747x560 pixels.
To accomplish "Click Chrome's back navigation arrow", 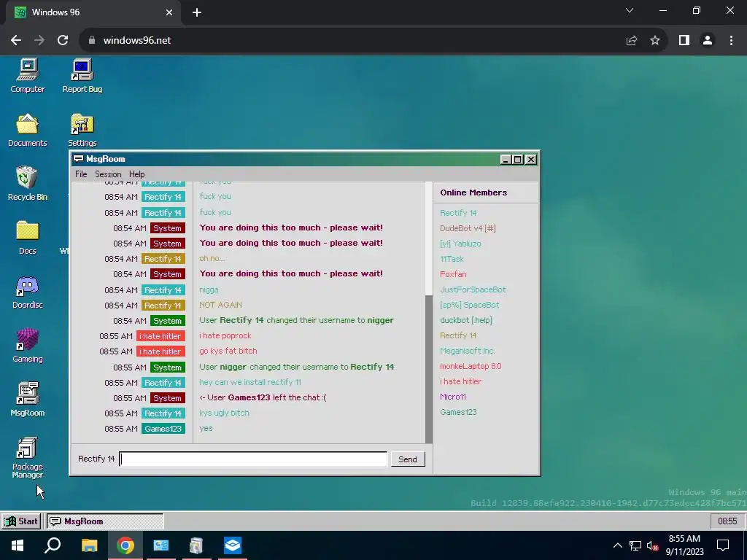I will pyautogui.click(x=16, y=41).
